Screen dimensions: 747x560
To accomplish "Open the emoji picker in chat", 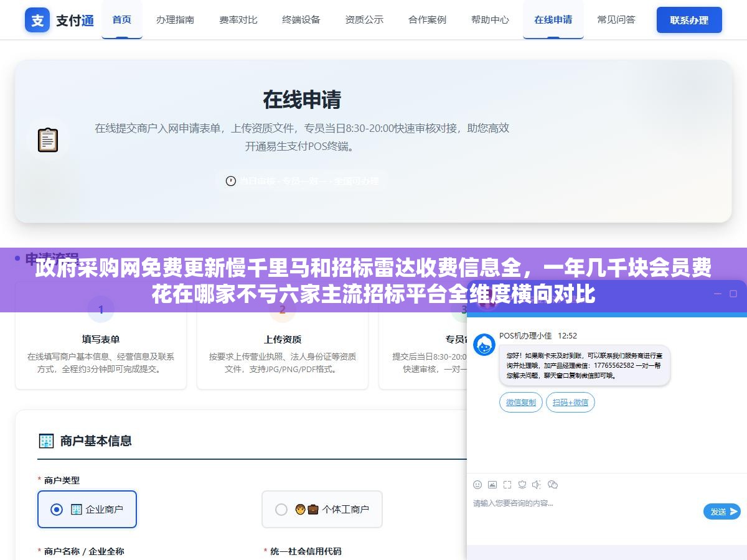I will pos(477,485).
